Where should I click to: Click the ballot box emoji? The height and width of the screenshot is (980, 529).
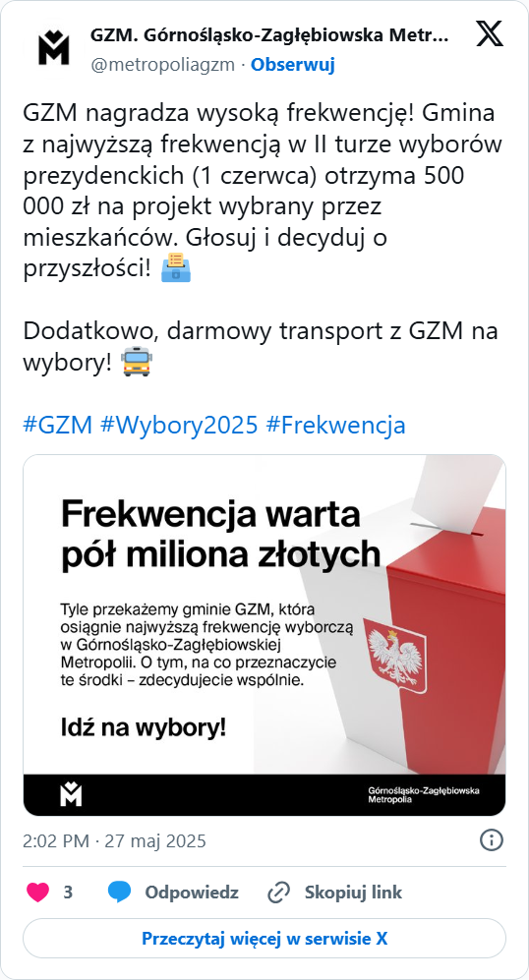pos(176,267)
